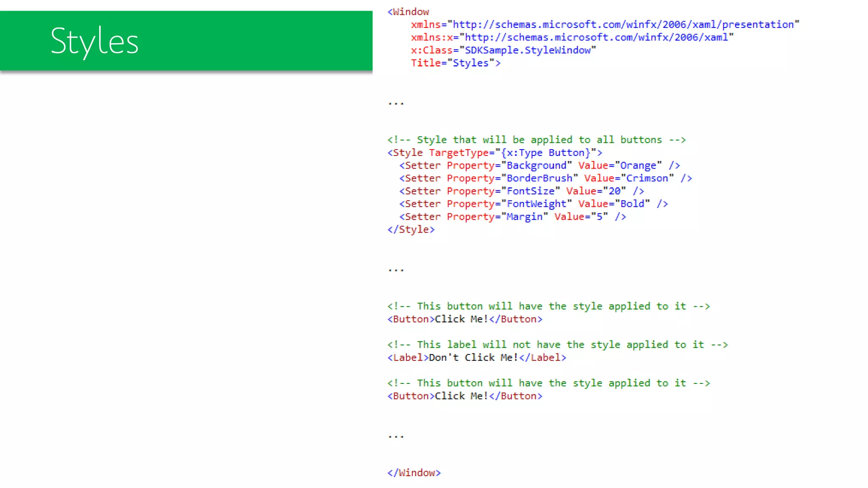Click the Label Don't Click Me element
The width and height of the screenshot is (868, 488).
coord(476,358)
